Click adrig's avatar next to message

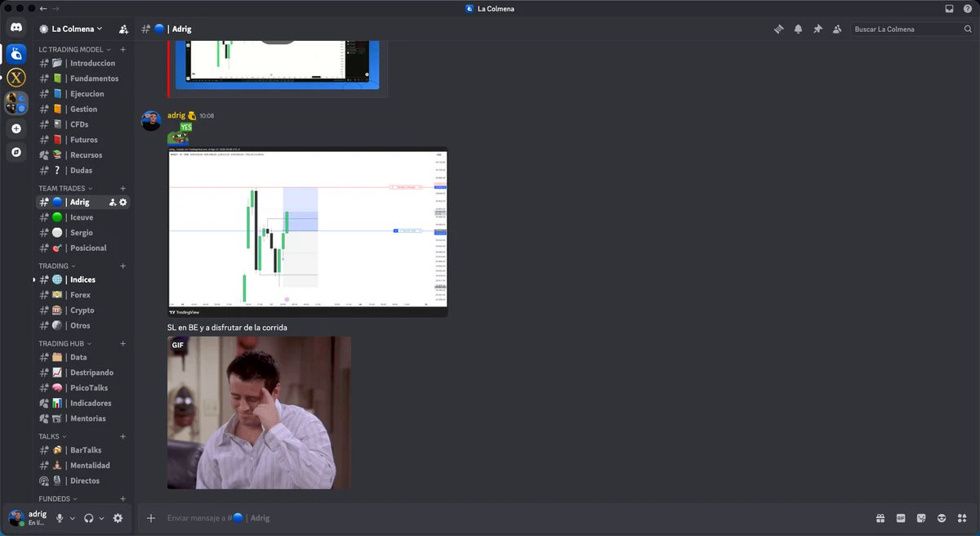(151, 121)
